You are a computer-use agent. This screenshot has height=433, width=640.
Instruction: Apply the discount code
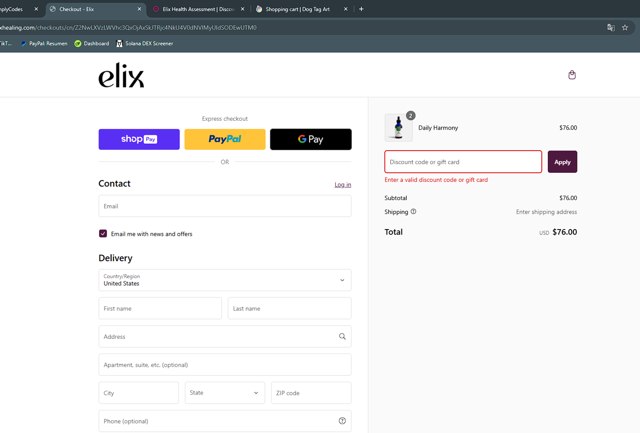pos(562,162)
